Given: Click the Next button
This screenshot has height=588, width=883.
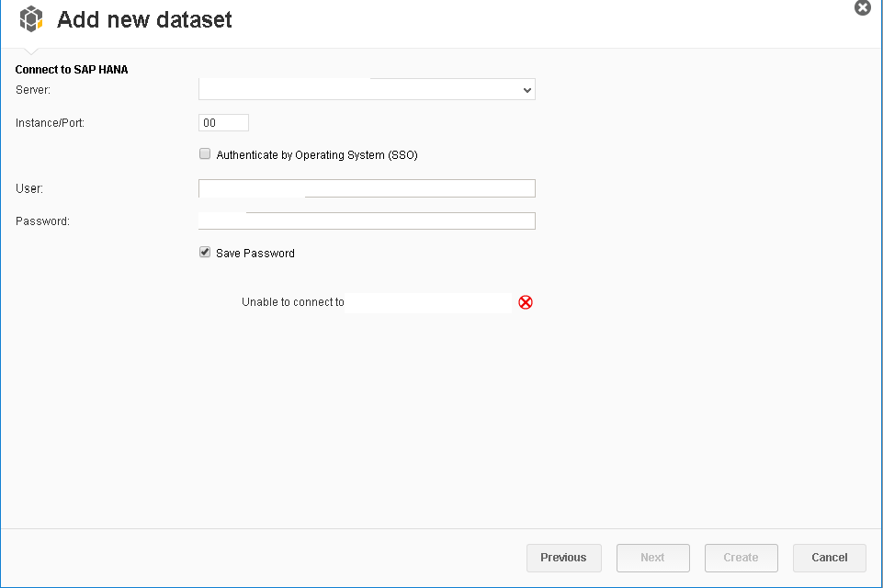Looking at the screenshot, I should [652, 558].
